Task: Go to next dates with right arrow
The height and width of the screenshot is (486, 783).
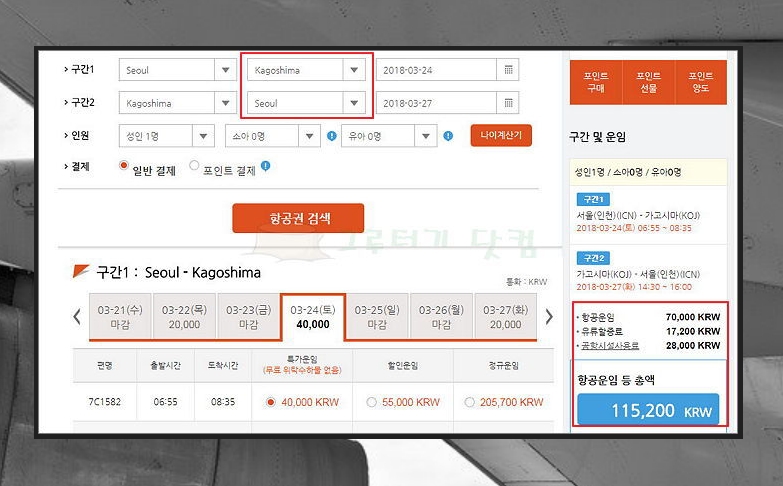Action: tap(549, 316)
